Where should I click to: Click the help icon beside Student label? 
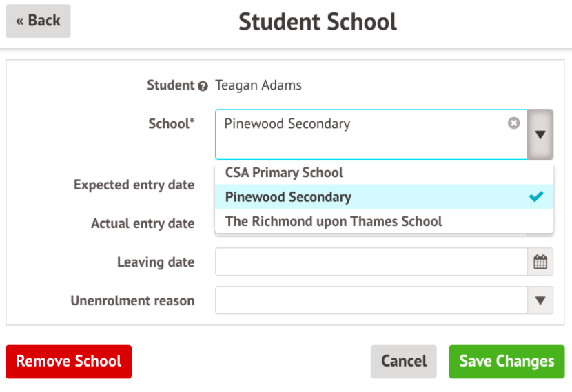coord(203,87)
